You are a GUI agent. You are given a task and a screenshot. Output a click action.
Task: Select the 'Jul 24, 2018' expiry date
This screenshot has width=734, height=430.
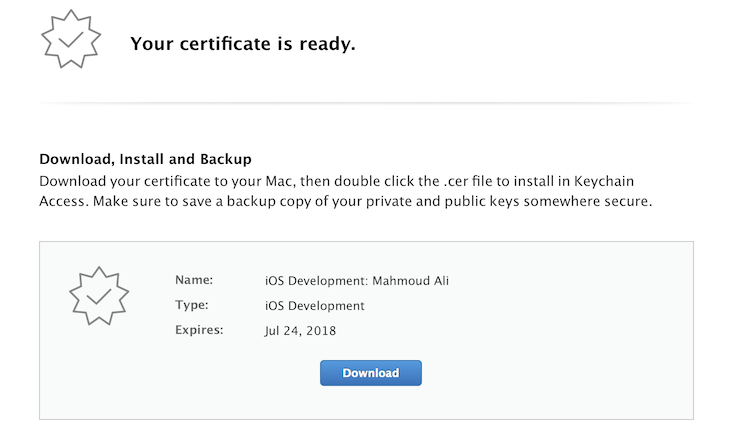[300, 331]
